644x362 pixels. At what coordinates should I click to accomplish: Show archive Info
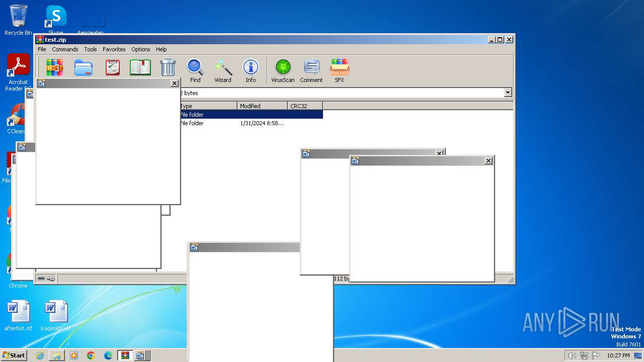(x=251, y=71)
